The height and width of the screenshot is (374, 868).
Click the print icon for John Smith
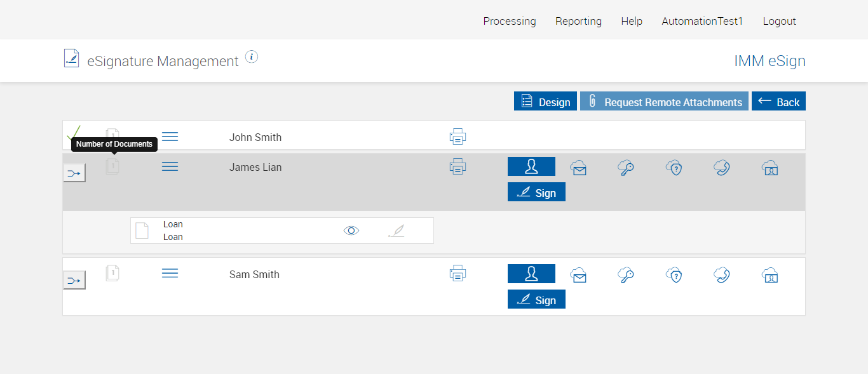tap(458, 137)
